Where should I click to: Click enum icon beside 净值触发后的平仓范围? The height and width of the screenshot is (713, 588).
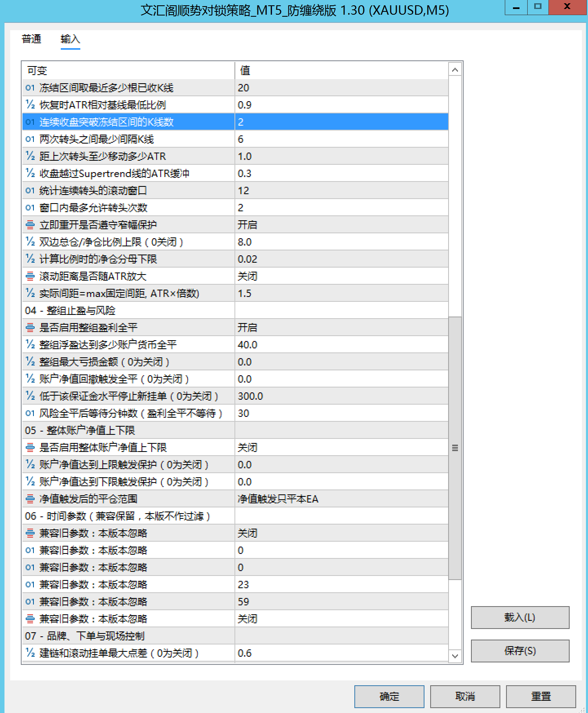point(30,499)
